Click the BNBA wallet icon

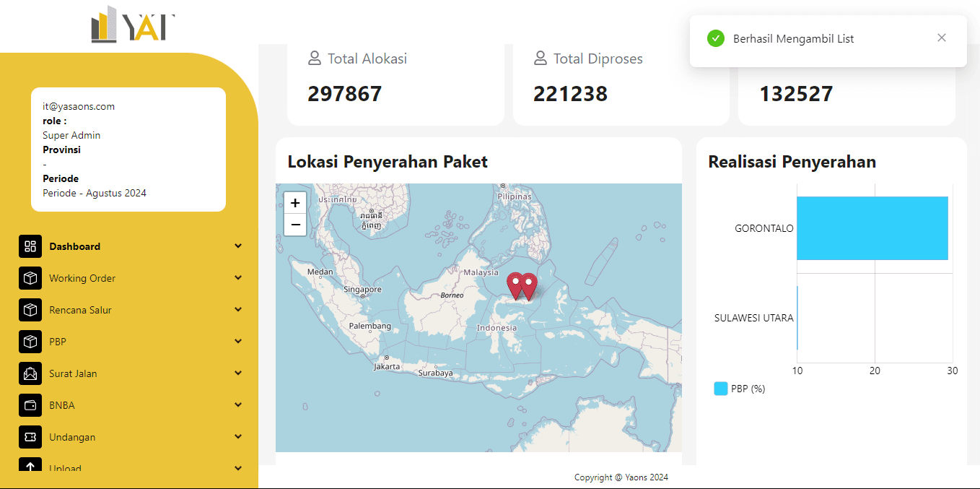tap(30, 405)
